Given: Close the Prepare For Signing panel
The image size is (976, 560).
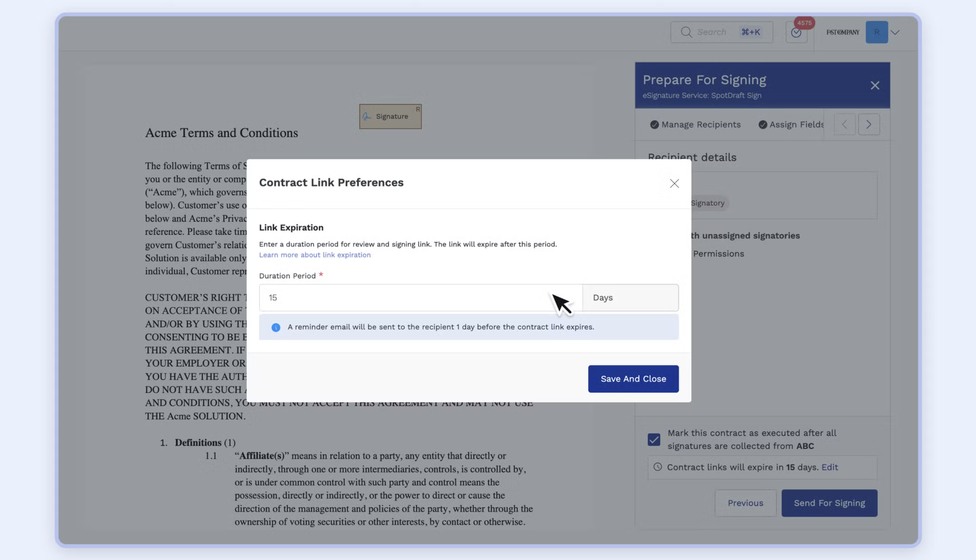Looking at the screenshot, I should [x=875, y=85].
